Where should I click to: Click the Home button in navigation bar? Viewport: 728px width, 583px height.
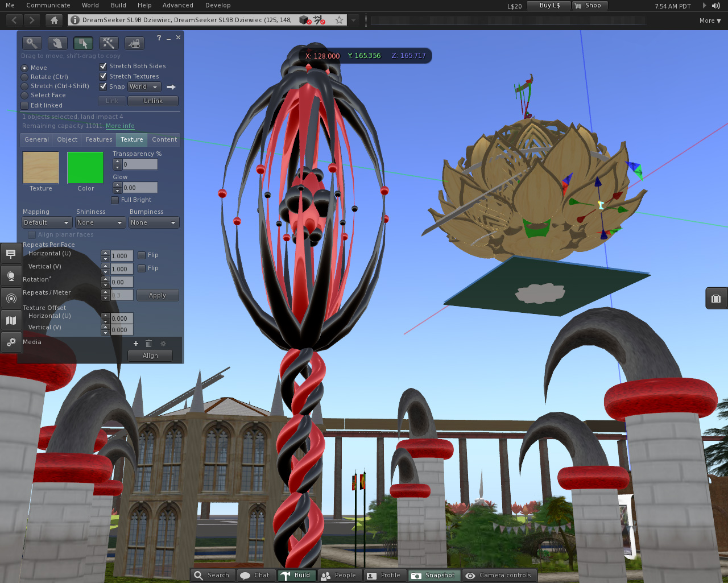click(54, 20)
